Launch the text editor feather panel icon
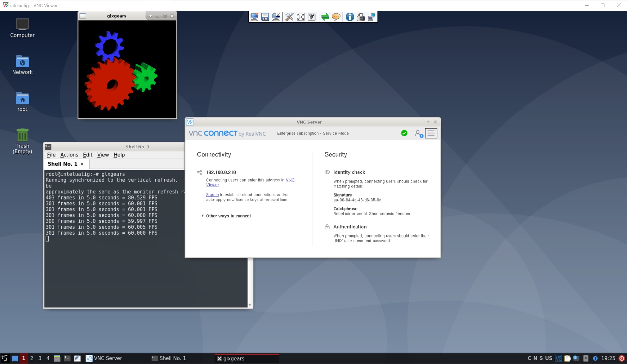Viewport: 627px width, 364px height. (77, 358)
